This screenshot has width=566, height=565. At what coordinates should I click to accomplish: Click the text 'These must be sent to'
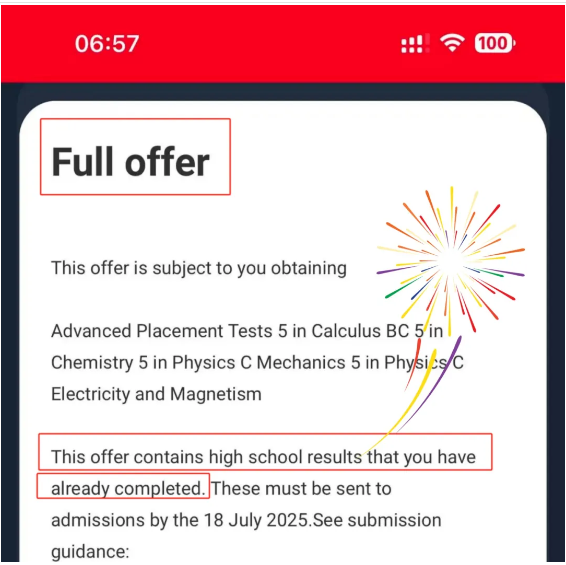click(301, 488)
